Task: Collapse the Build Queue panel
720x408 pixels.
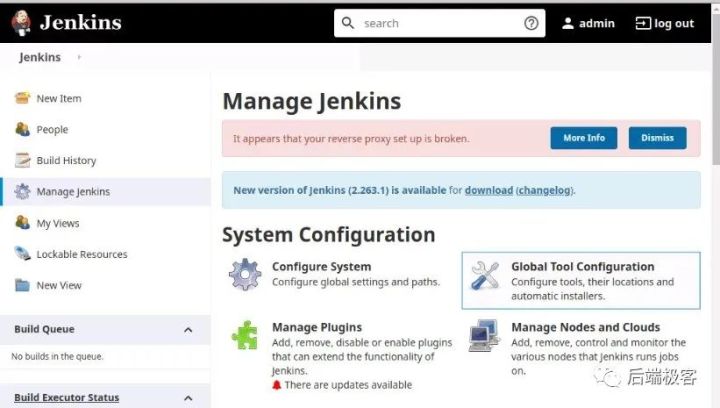Action: [188, 330]
